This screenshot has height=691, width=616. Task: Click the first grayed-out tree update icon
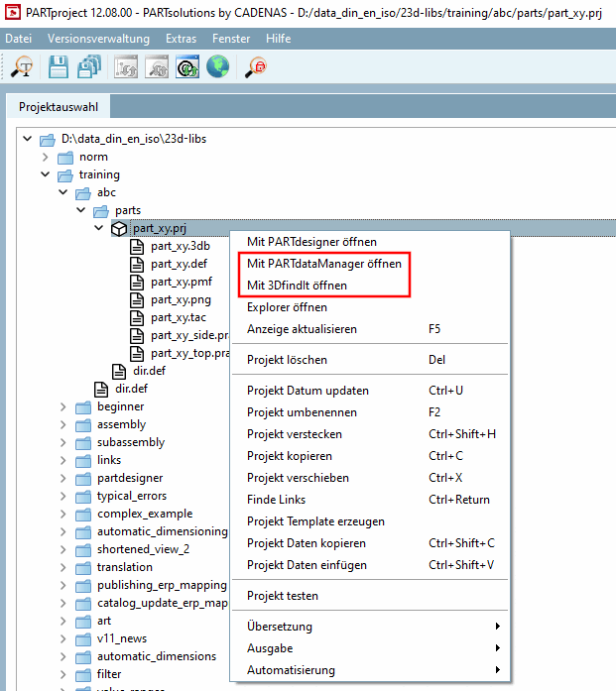point(126,67)
